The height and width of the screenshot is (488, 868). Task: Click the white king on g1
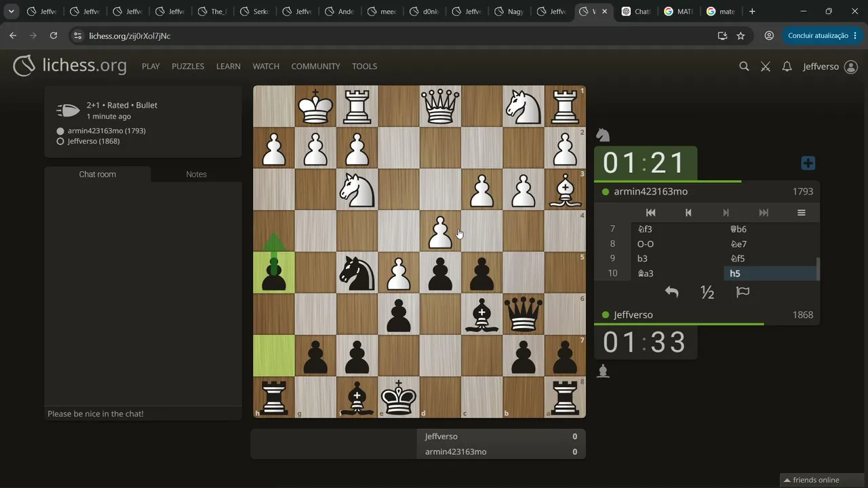[x=315, y=106]
